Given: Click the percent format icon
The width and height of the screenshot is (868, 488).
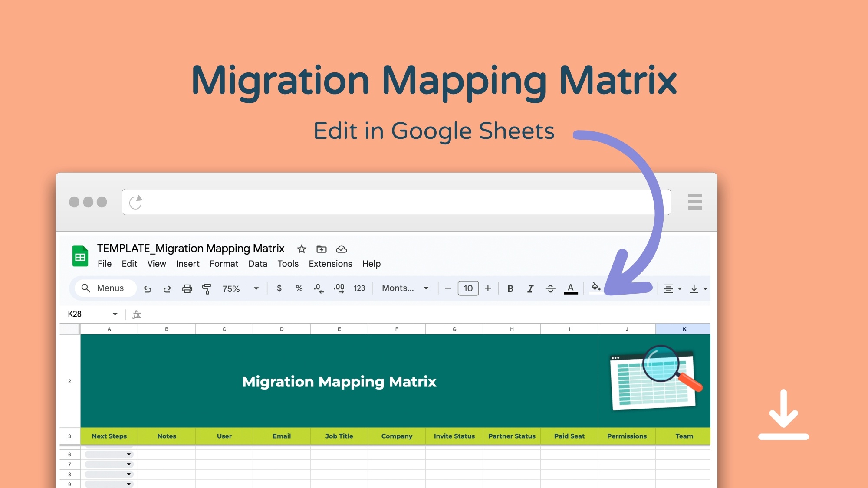Looking at the screenshot, I should [x=299, y=288].
